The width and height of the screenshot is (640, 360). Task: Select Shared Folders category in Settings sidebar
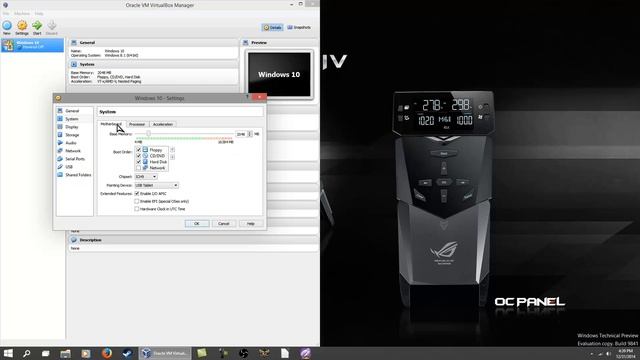point(74,175)
